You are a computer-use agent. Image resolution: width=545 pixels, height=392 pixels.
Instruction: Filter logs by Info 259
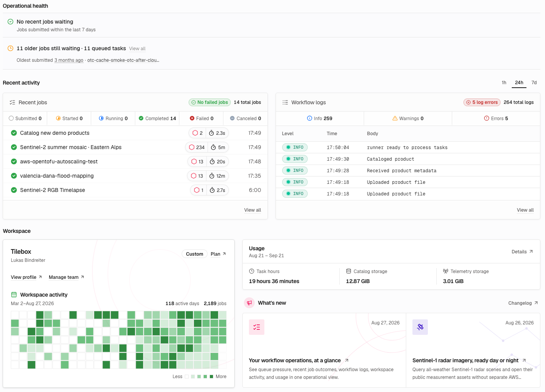(x=320, y=118)
